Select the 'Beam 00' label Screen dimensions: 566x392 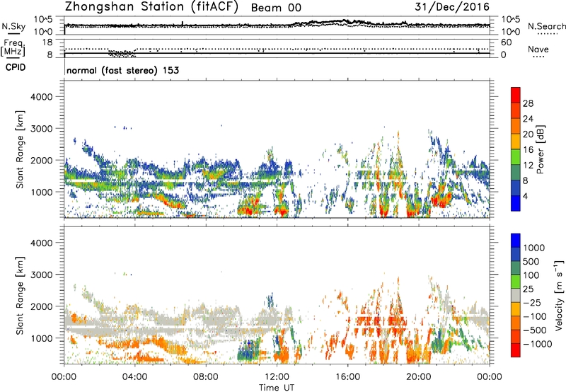coord(276,8)
